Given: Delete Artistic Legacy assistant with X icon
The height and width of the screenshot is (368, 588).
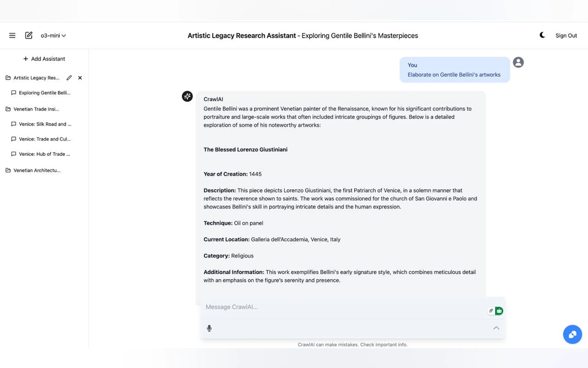Looking at the screenshot, I should [x=80, y=78].
